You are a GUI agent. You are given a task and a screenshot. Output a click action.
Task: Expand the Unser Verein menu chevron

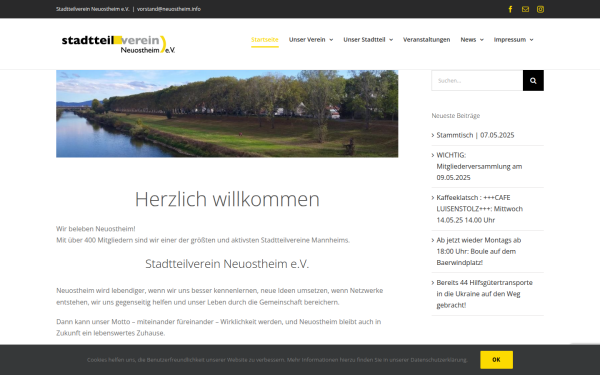pyautogui.click(x=331, y=40)
